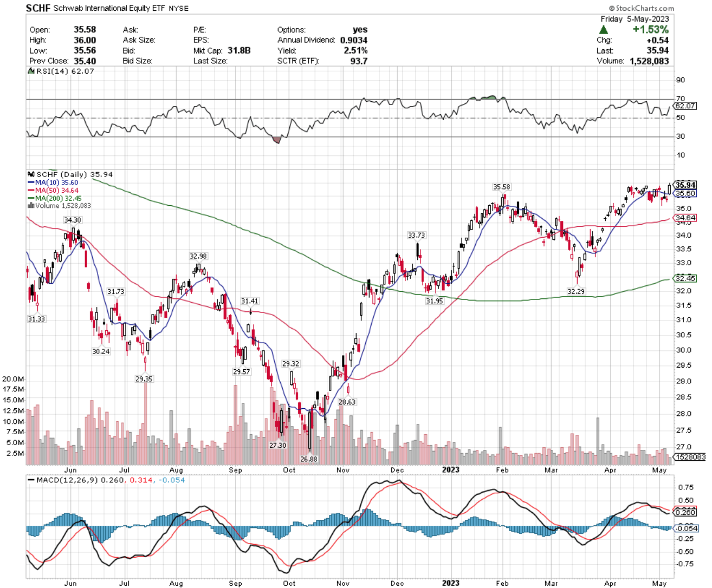Click the Yield value 2.51%
Screen dimensions: 712x588
[x=355, y=50]
